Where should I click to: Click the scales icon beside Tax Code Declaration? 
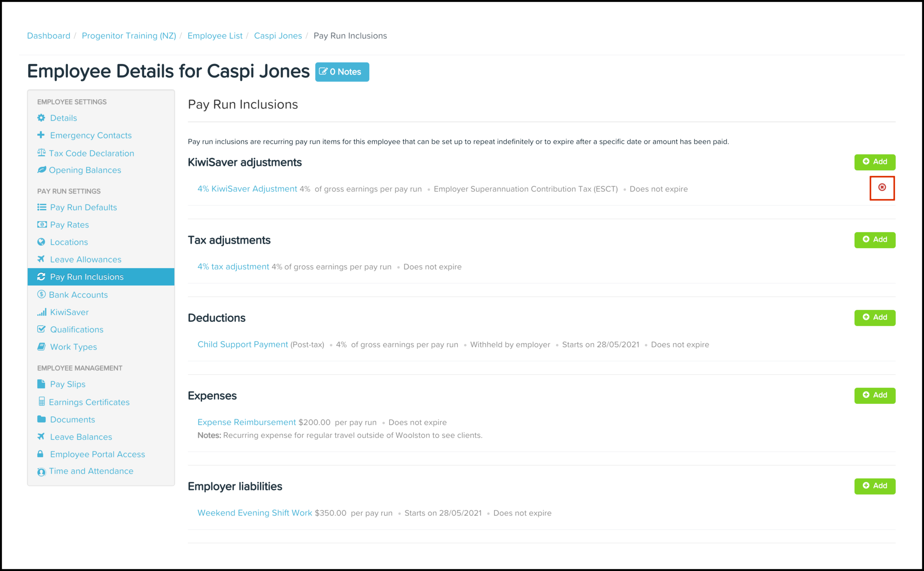41,153
